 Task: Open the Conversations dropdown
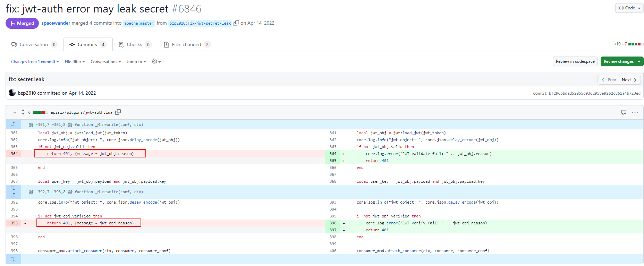[105, 62]
